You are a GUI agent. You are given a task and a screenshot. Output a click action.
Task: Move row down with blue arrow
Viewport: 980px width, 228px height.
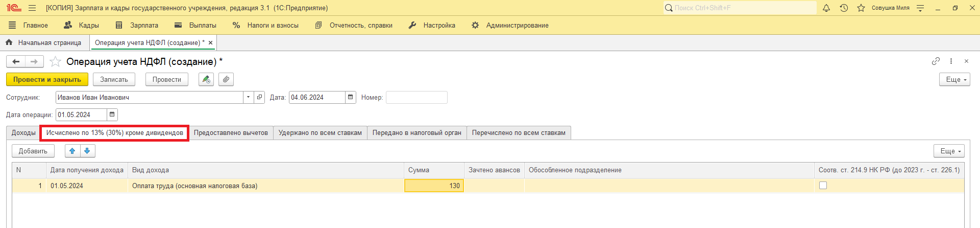pyautogui.click(x=87, y=151)
